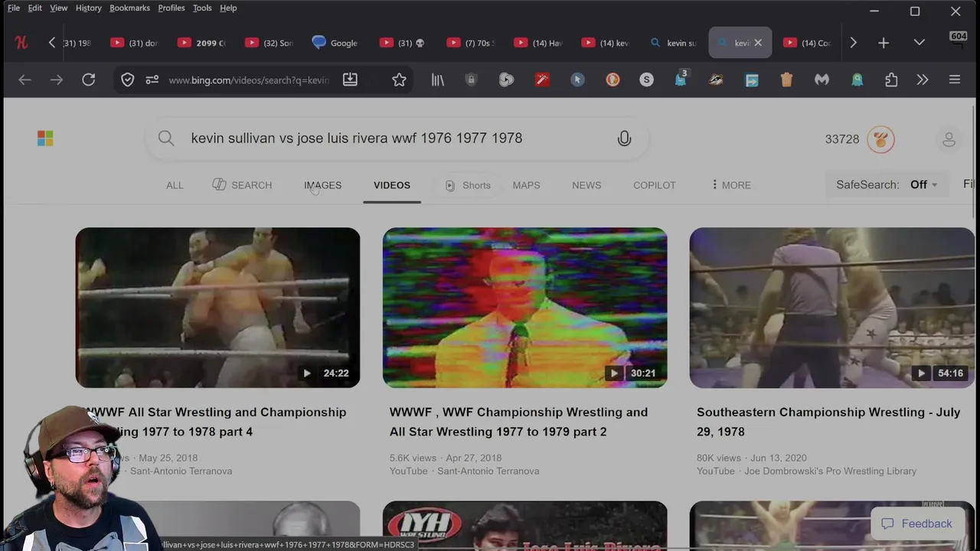Select the NEWS category tab
This screenshot has width=980, height=551.
coord(586,185)
